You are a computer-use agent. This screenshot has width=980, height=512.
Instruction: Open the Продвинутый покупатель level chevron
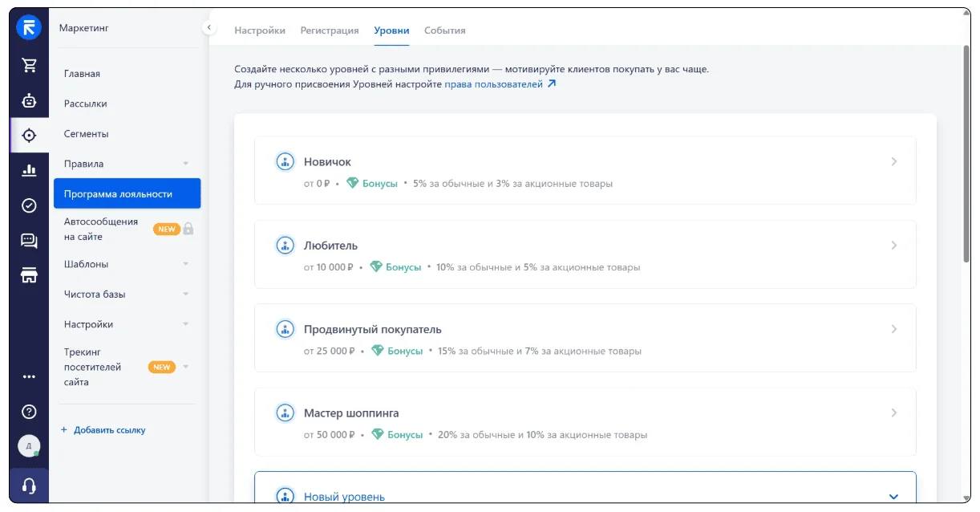(894, 329)
